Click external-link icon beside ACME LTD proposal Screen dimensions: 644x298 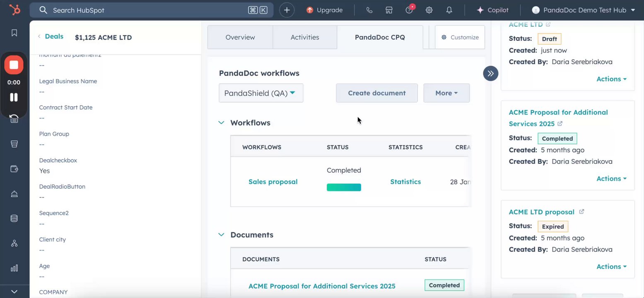pyautogui.click(x=581, y=211)
